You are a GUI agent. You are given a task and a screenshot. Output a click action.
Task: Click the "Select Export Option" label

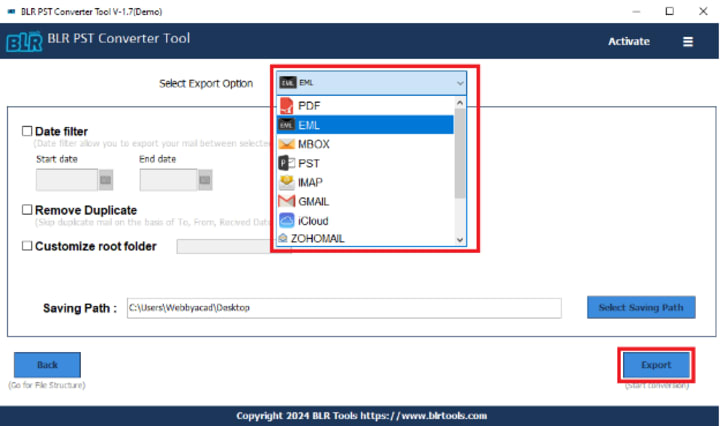coord(206,84)
